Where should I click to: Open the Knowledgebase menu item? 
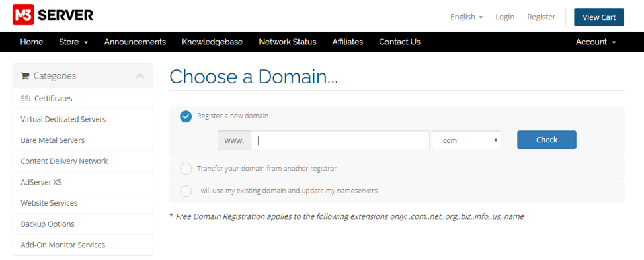(x=212, y=42)
